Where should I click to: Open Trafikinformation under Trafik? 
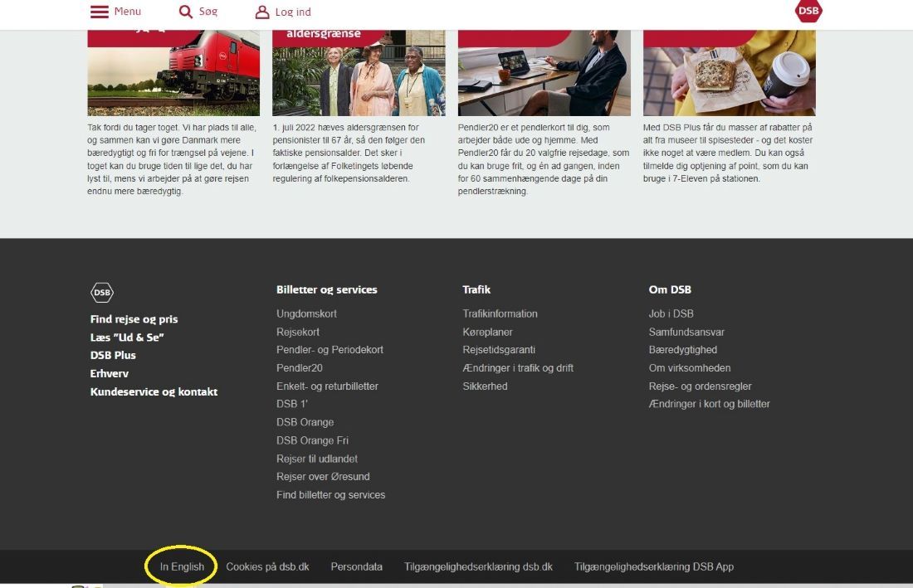(500, 313)
